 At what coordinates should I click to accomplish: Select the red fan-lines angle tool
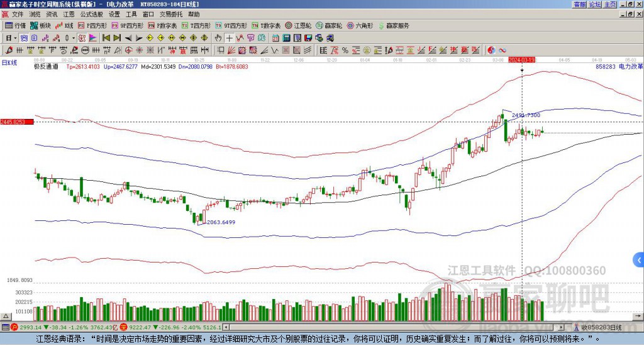[231, 50]
